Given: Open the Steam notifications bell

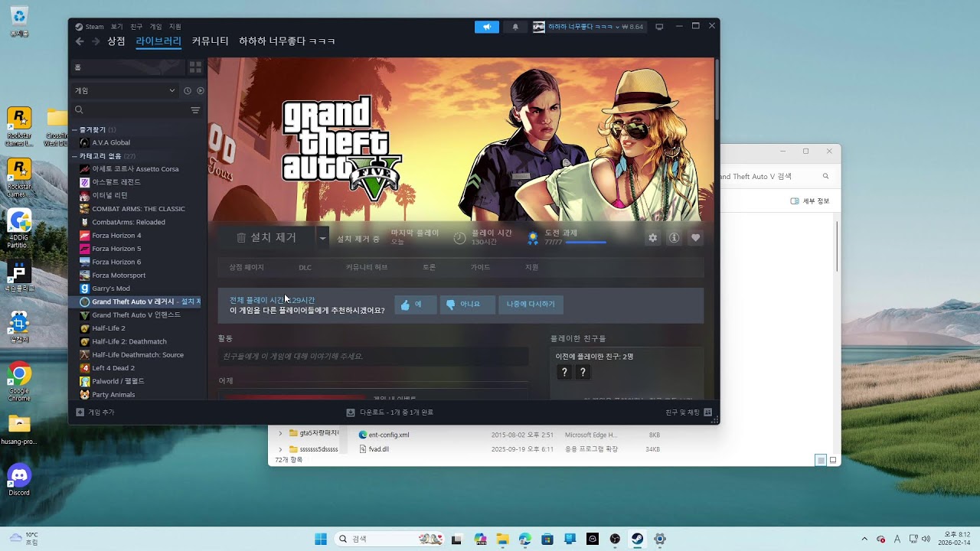Looking at the screenshot, I should point(515,27).
